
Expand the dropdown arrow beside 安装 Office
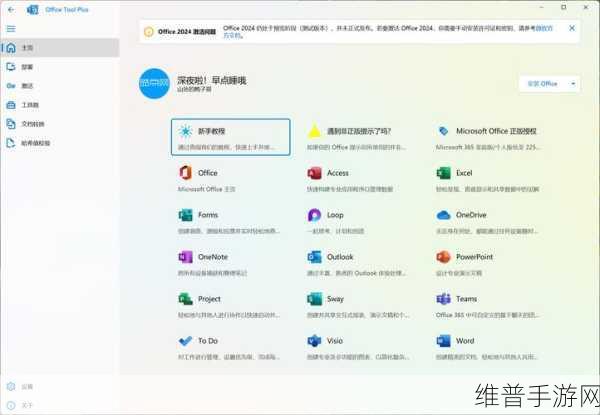573,84
